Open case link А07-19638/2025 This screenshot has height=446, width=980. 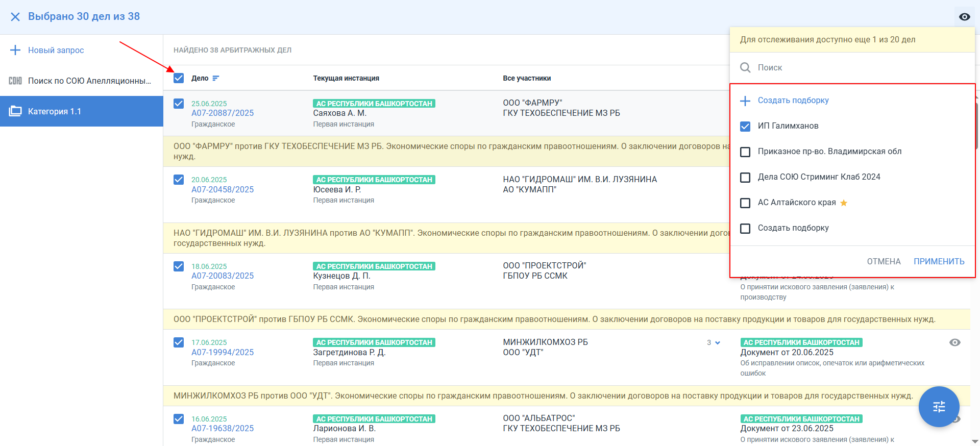(x=223, y=429)
